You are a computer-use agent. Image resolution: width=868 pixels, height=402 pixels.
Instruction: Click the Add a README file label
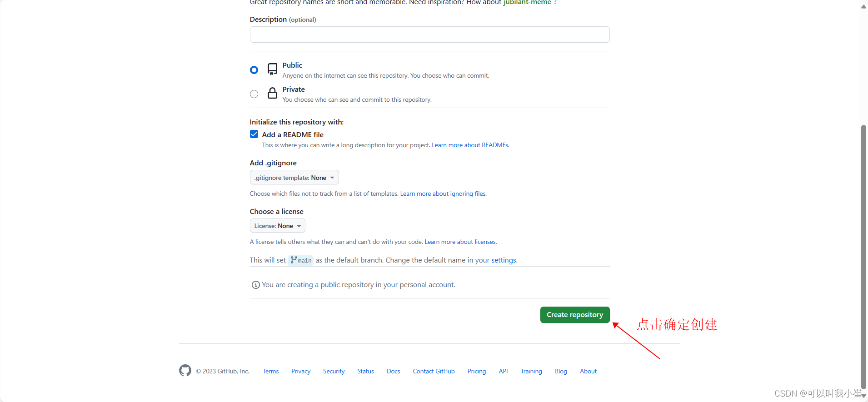click(293, 134)
